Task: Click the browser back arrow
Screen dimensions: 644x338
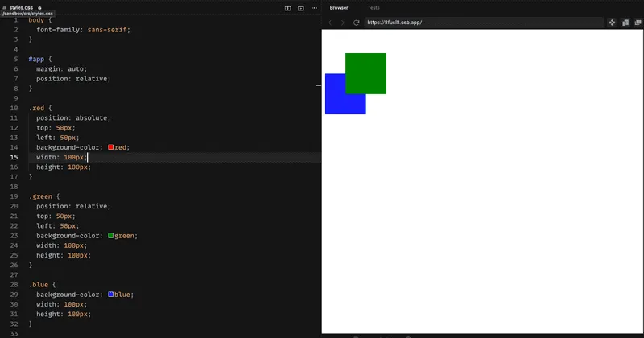Action: 330,23
